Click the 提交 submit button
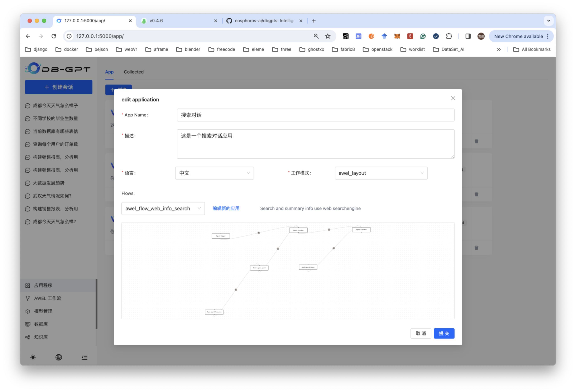 444,333
